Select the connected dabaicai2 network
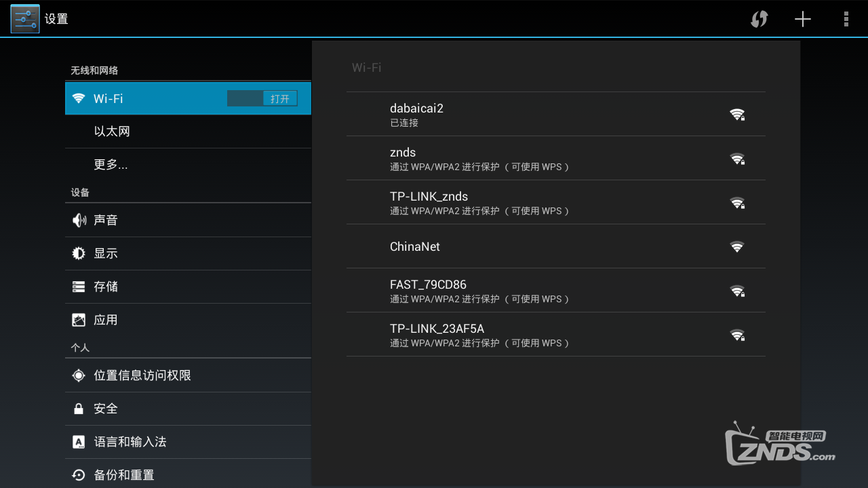 coord(556,115)
